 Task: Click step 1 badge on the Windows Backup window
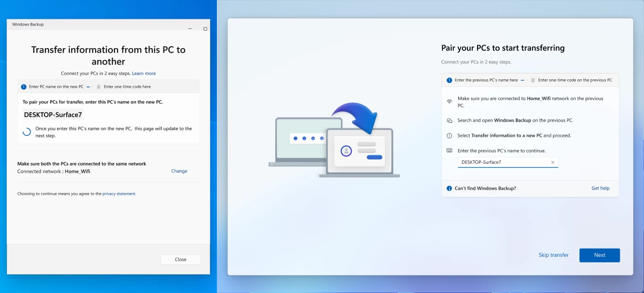click(x=23, y=86)
